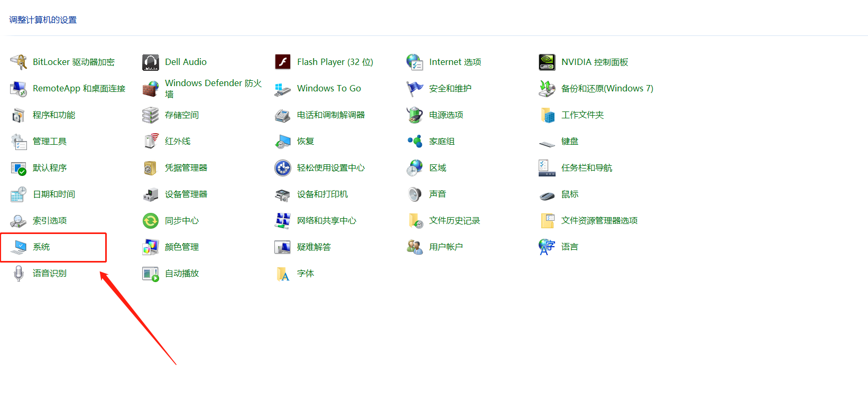Open the 字体 fonts folder icon
Viewport: 868px width, 402px height.
(283, 274)
